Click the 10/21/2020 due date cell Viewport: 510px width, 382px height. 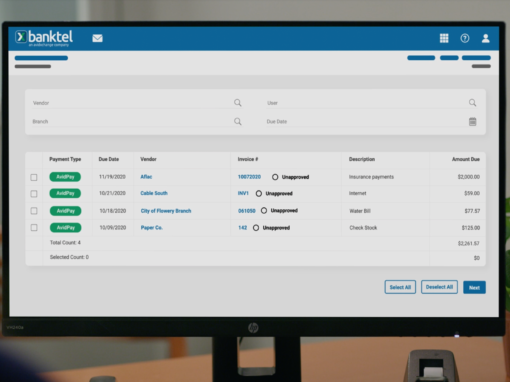[x=112, y=193]
